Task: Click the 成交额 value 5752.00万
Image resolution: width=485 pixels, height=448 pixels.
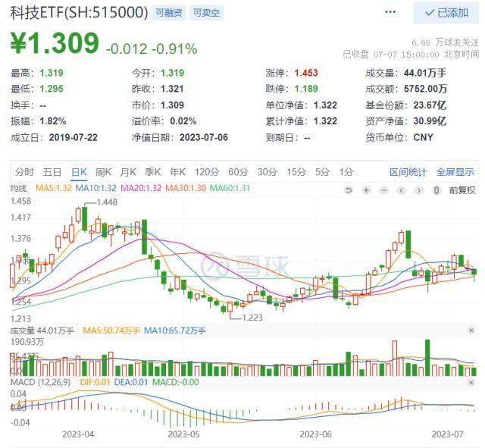Action: (x=426, y=89)
